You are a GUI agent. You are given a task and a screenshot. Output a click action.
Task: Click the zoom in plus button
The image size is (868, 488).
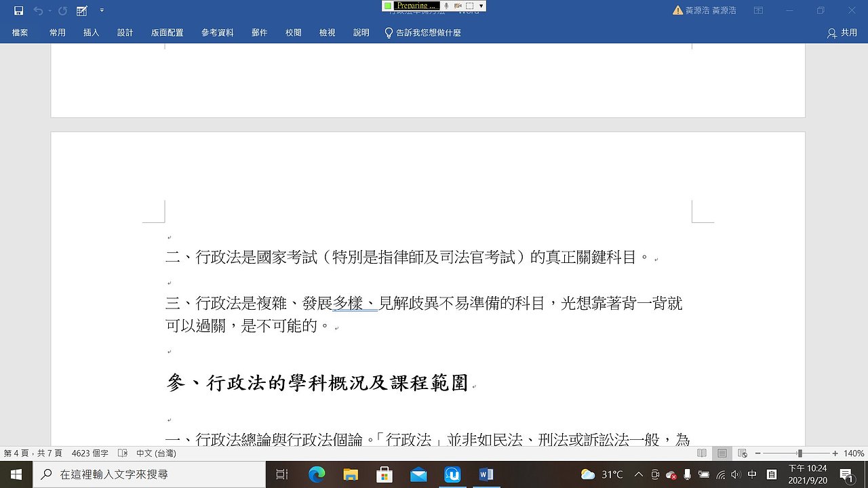[835, 453]
